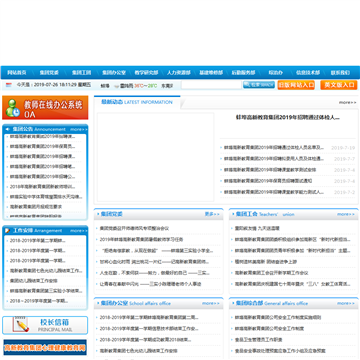Image resolution: width=360 pixels, height=360 pixels.
Task: Go to 人力资源部 in the nav bar
Action: click(179, 72)
